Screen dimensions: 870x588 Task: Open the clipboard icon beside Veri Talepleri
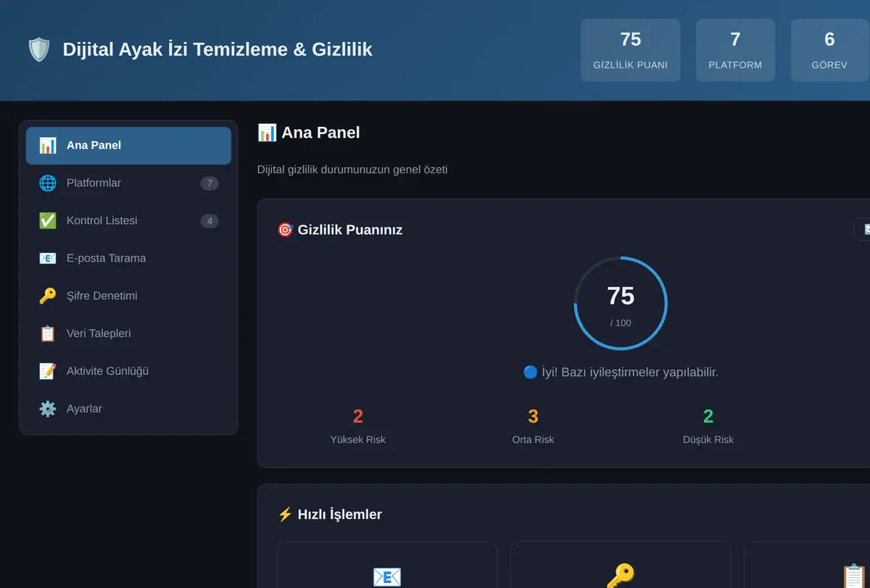pyautogui.click(x=48, y=334)
